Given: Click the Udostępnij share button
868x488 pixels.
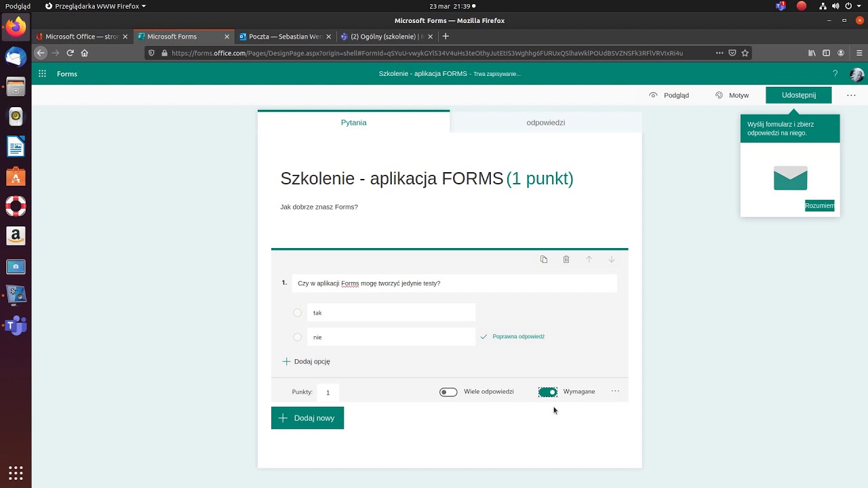Looking at the screenshot, I should pos(798,95).
